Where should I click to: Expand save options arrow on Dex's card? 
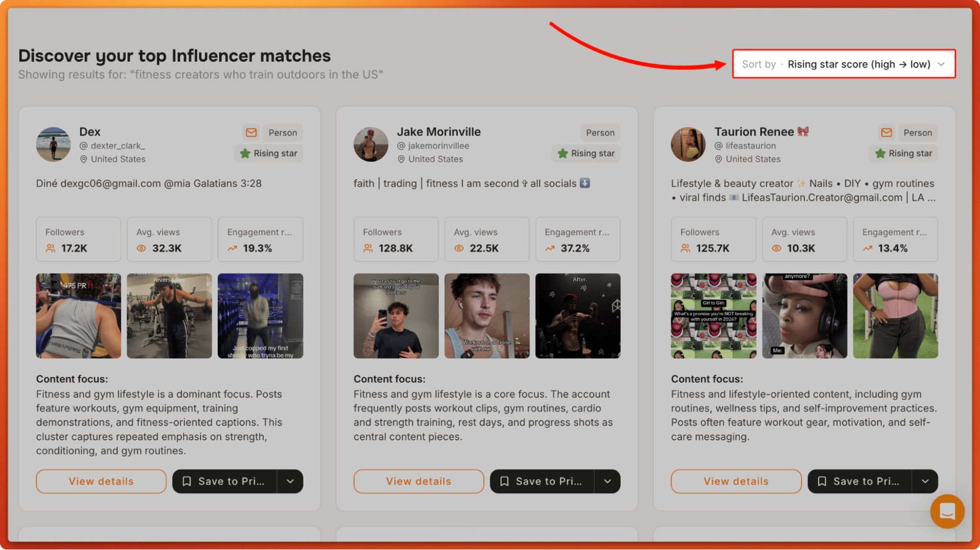pyautogui.click(x=290, y=481)
